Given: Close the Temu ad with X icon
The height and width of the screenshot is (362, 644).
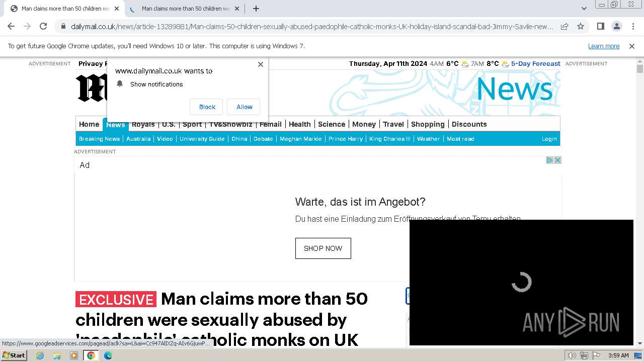Looking at the screenshot, I should 557,160.
